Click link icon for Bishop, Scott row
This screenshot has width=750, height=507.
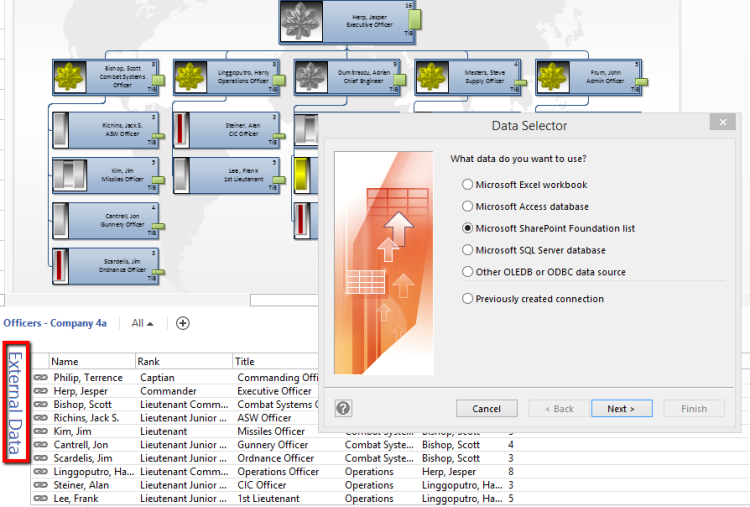pyautogui.click(x=41, y=405)
